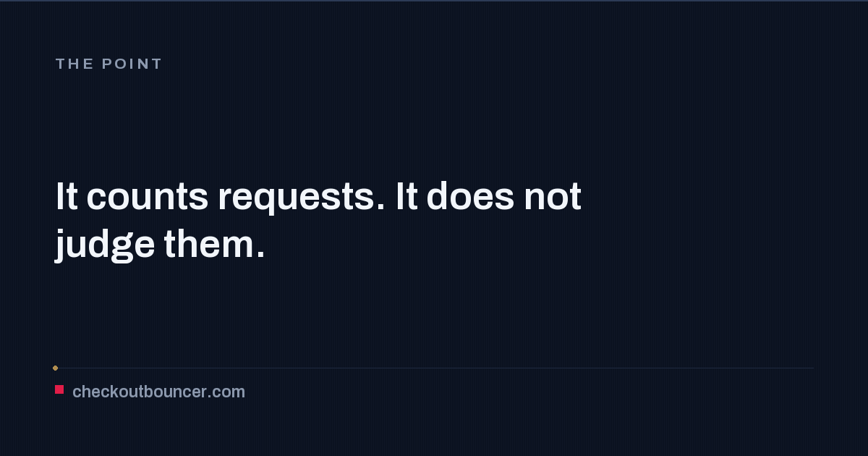Click the word "POINT" in top label
The image size is (868, 456).
point(132,64)
